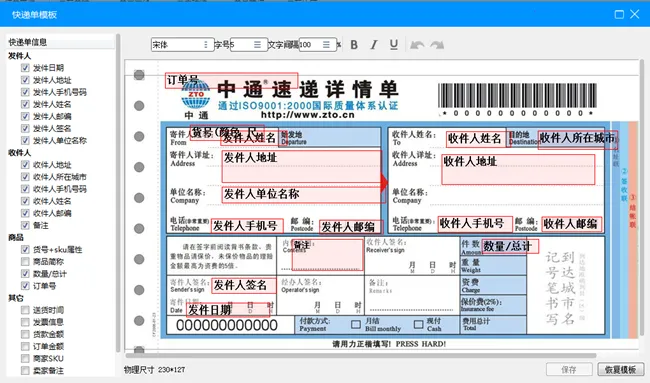The height and width of the screenshot is (383, 650).
Task: Enable the 订单金额 checkbox
Action: [25, 346]
